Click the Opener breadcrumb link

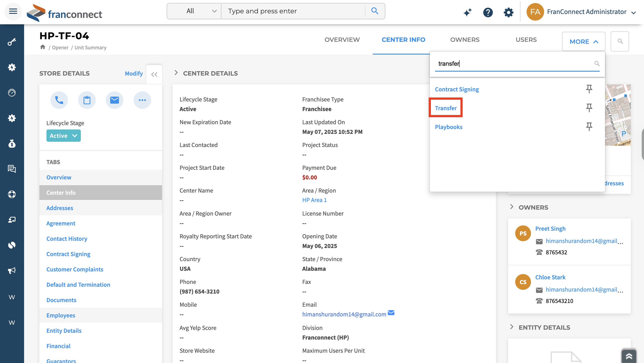pos(60,47)
